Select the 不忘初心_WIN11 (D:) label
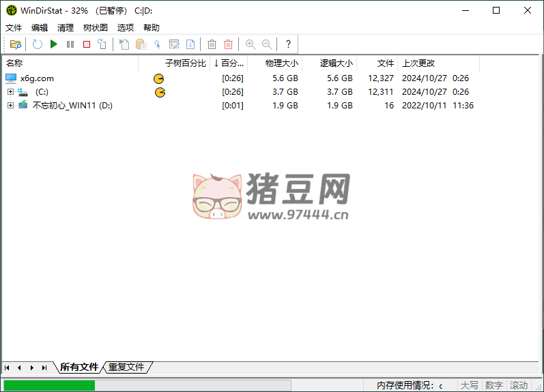The width and height of the screenshot is (544, 392). click(72, 106)
